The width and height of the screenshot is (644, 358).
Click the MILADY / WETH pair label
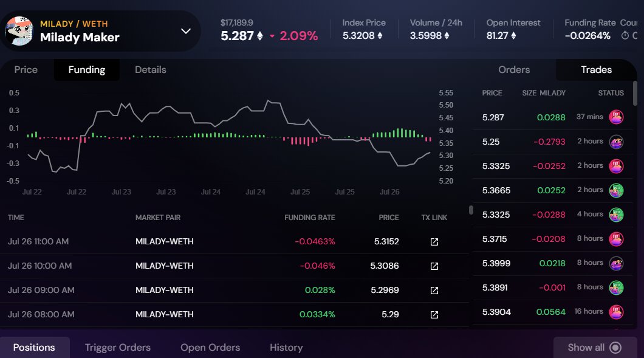[x=74, y=24]
